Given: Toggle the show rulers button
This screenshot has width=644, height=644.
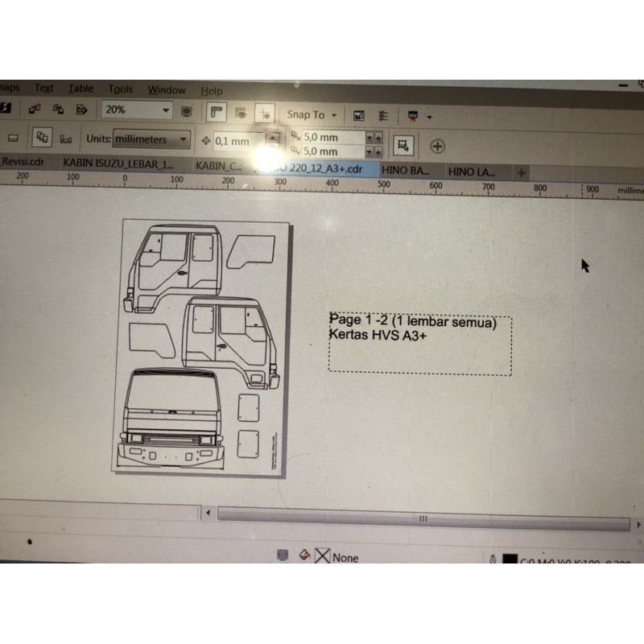Looking at the screenshot, I should (216, 112).
